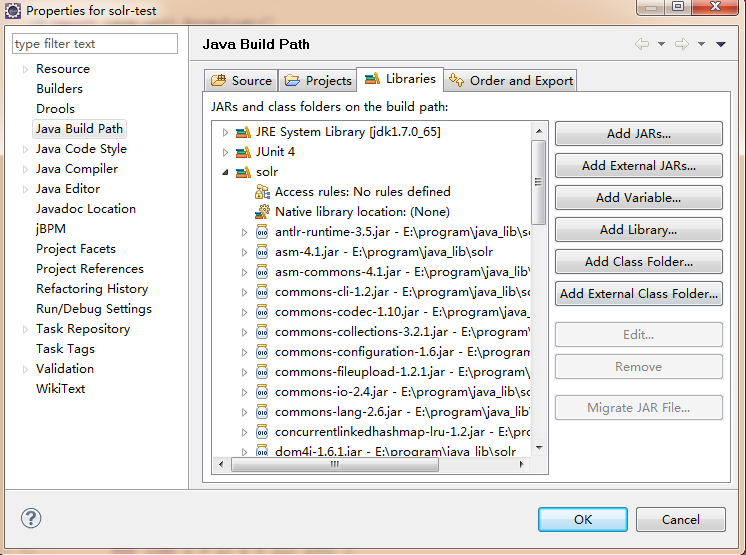Screen dimensions: 746x555
Task: Expand the JUnit 4 library node
Action: click(226, 152)
